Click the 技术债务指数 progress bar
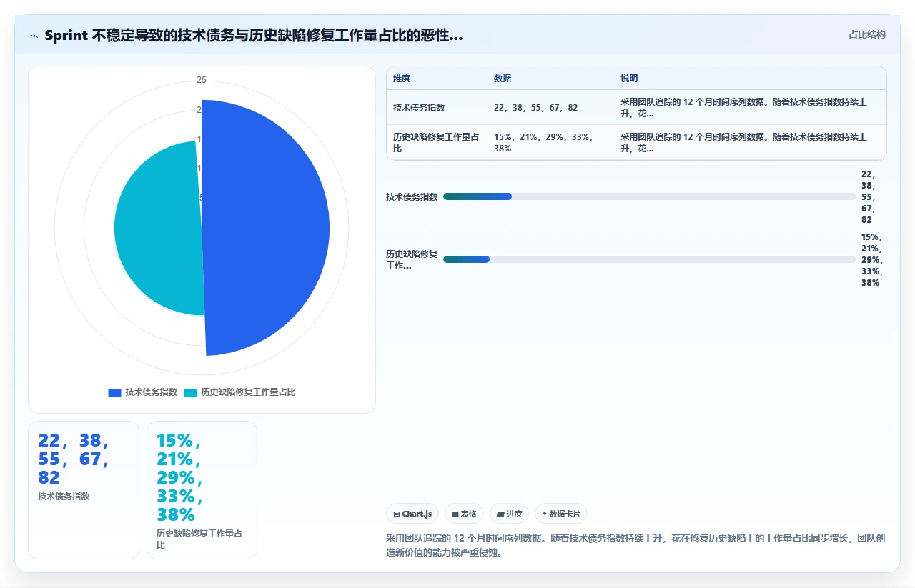915x588 pixels. coord(649,196)
